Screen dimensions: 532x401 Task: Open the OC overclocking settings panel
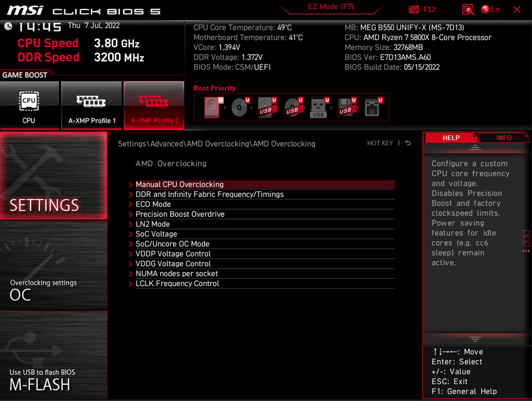[x=53, y=265]
